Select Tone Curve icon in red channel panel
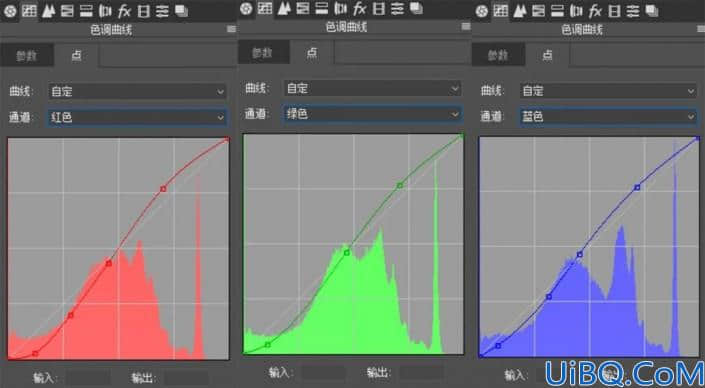Viewport: 705px width, 388px height. pos(29,11)
